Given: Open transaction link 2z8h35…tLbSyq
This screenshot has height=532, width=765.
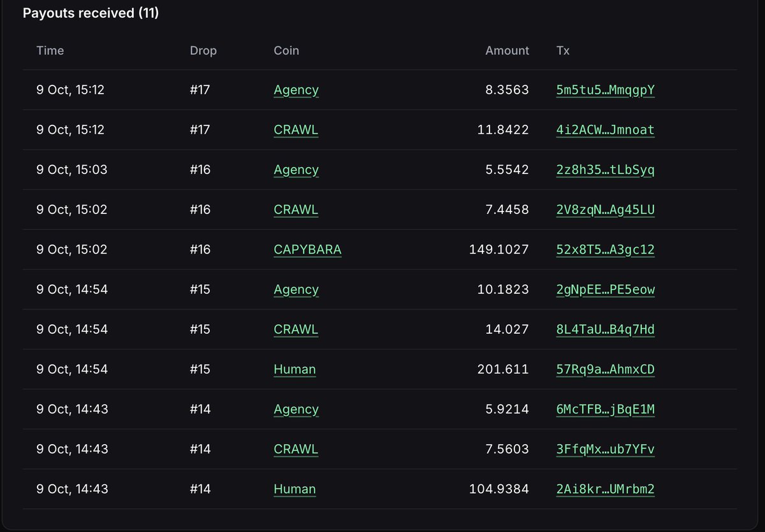Looking at the screenshot, I should pyautogui.click(x=606, y=169).
